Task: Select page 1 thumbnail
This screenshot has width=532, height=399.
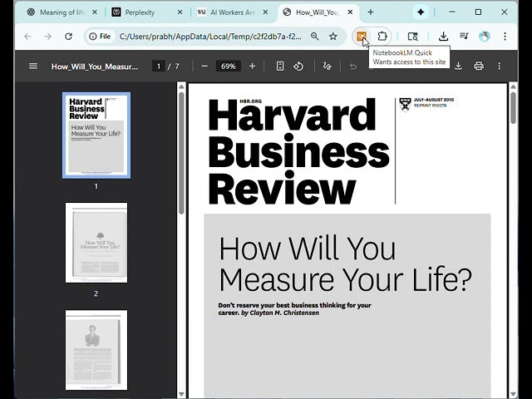Action: point(96,135)
